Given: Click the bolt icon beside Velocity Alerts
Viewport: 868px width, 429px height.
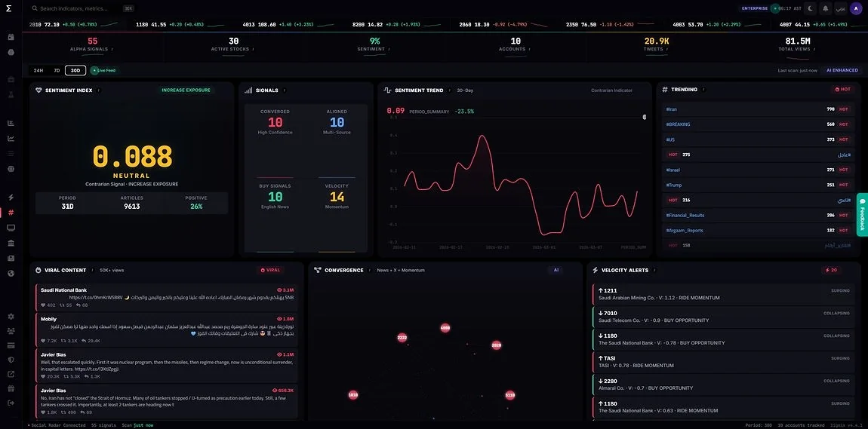Looking at the screenshot, I should [x=596, y=271].
